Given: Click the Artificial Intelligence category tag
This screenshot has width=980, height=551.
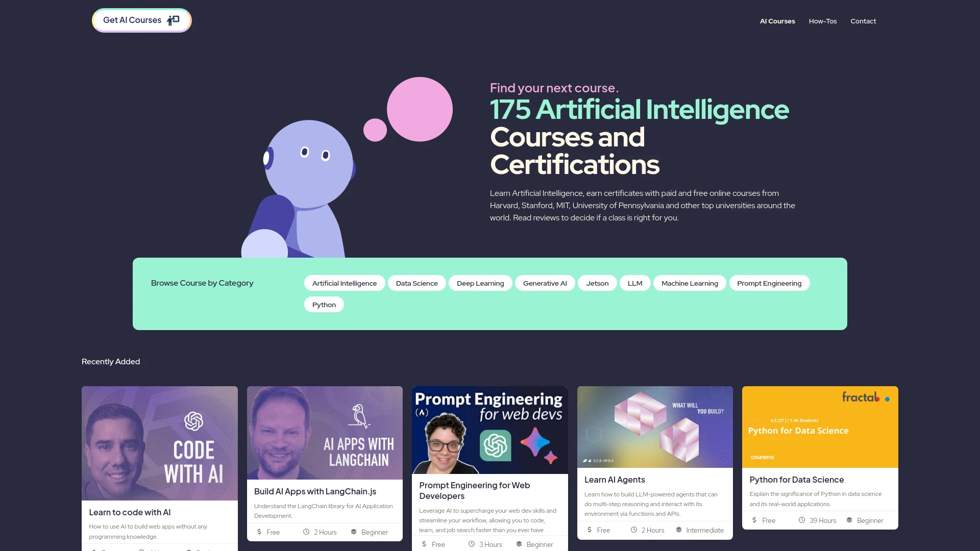Looking at the screenshot, I should 344,283.
